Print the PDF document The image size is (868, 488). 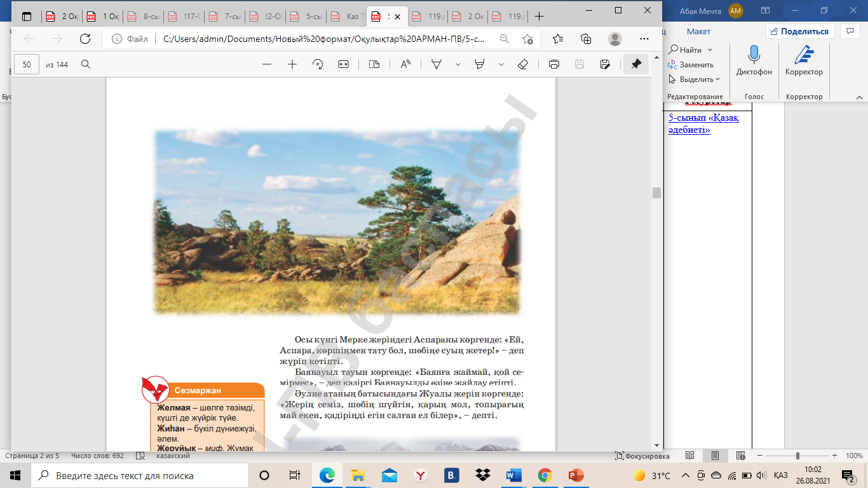point(553,64)
